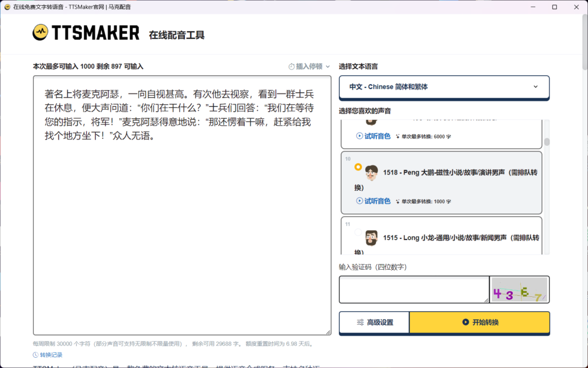This screenshot has width=588, height=368.
Task: Click the sparkle icon beside 单次最多转换: 6000 字
Action: pos(397,137)
